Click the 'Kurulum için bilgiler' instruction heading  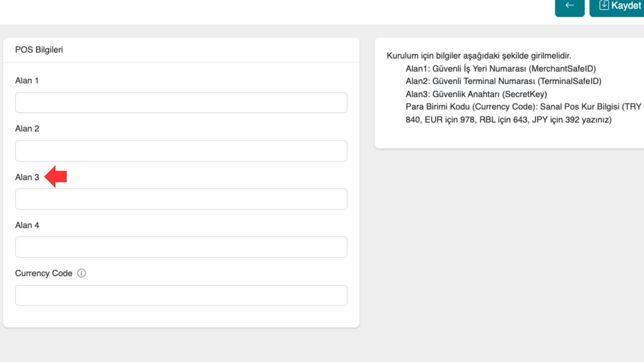coord(479,56)
